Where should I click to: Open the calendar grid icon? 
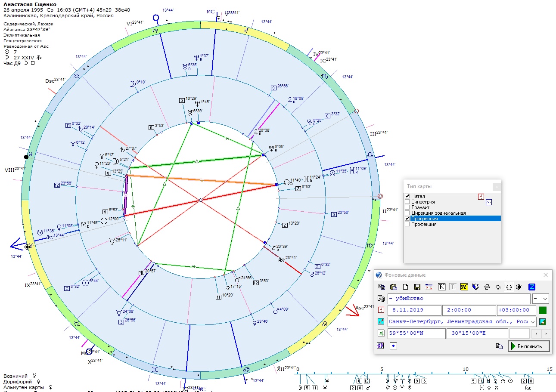(x=429, y=287)
